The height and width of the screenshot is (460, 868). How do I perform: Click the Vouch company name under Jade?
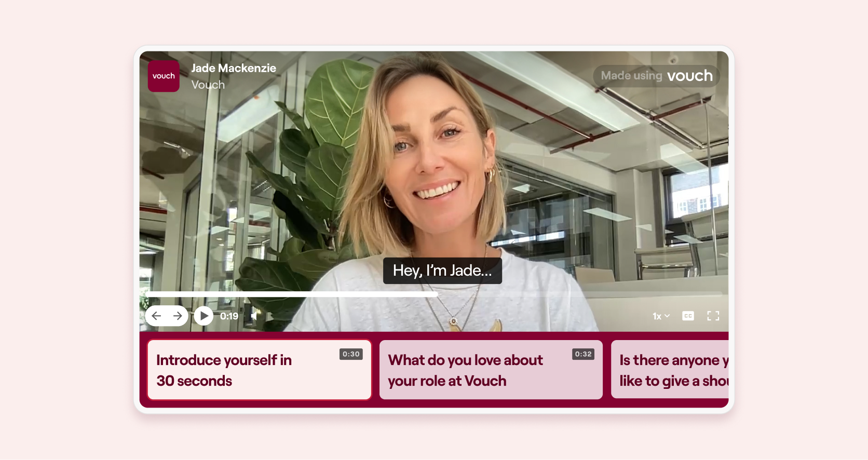208,85
